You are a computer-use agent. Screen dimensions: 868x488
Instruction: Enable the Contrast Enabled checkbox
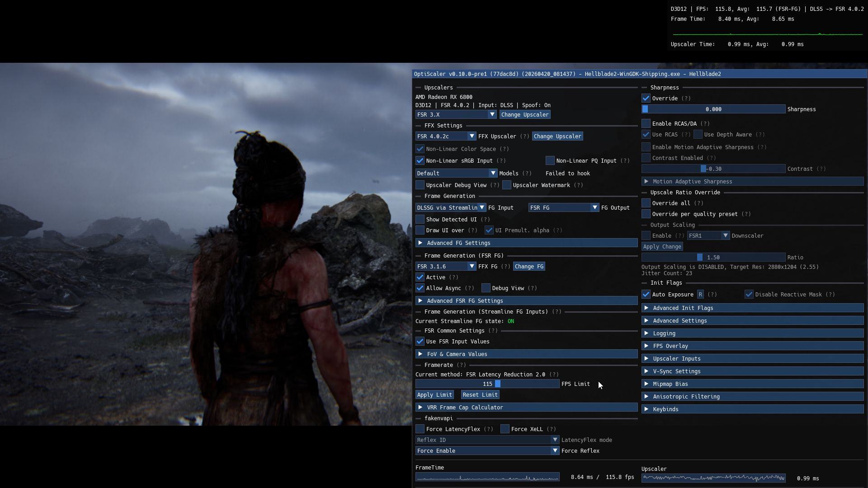point(646,158)
